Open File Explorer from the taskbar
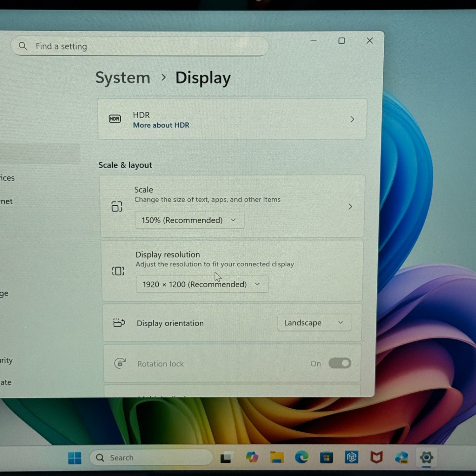Image resolution: width=476 pixels, height=476 pixels. point(277,457)
